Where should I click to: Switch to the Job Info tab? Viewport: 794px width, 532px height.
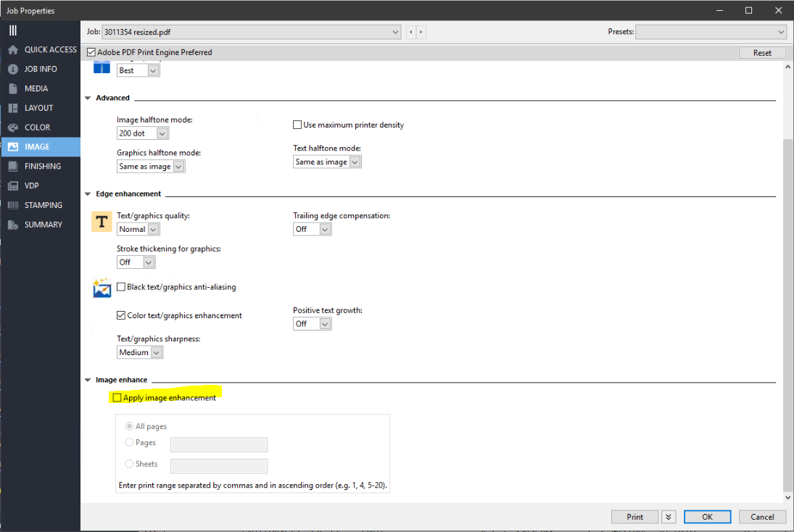coord(41,69)
